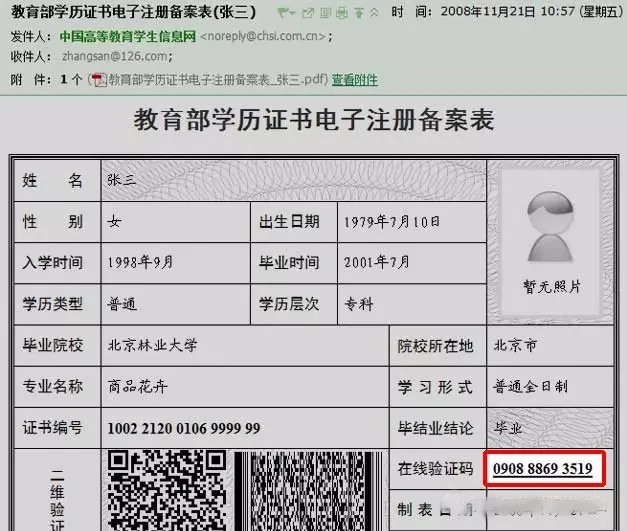Click recipient zhangsan@126.com
The width and height of the screenshot is (627, 531).
115,56
